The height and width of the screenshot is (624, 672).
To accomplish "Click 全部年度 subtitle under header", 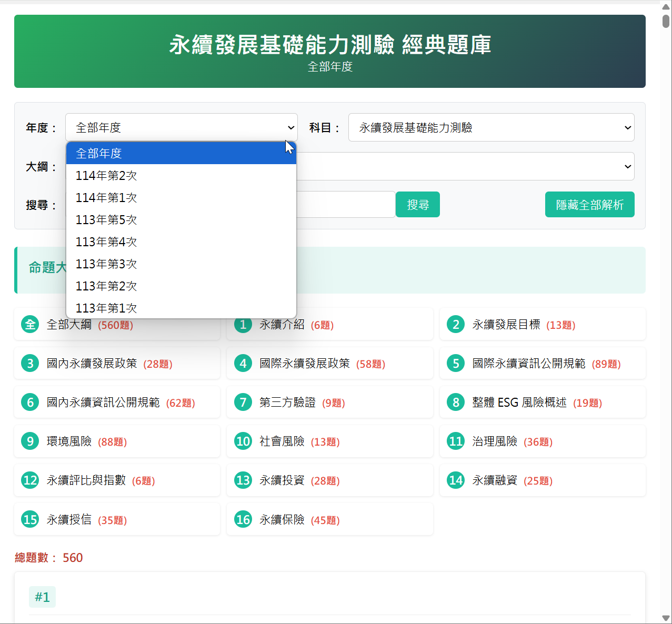I will pyautogui.click(x=330, y=67).
